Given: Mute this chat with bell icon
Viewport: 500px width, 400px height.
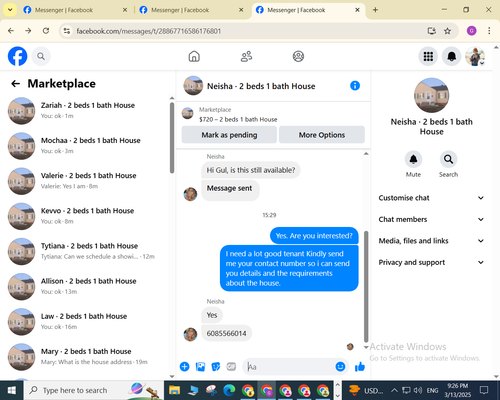Looking at the screenshot, I should 413,159.
